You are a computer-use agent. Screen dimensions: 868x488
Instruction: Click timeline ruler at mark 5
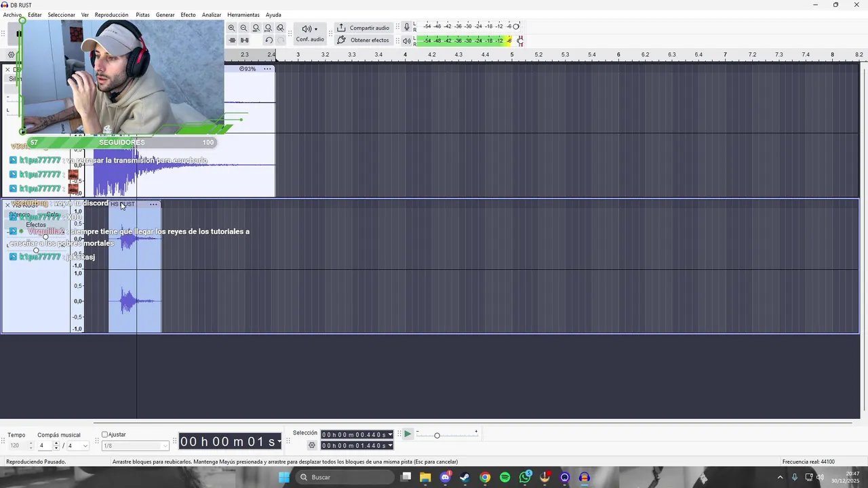coord(512,55)
